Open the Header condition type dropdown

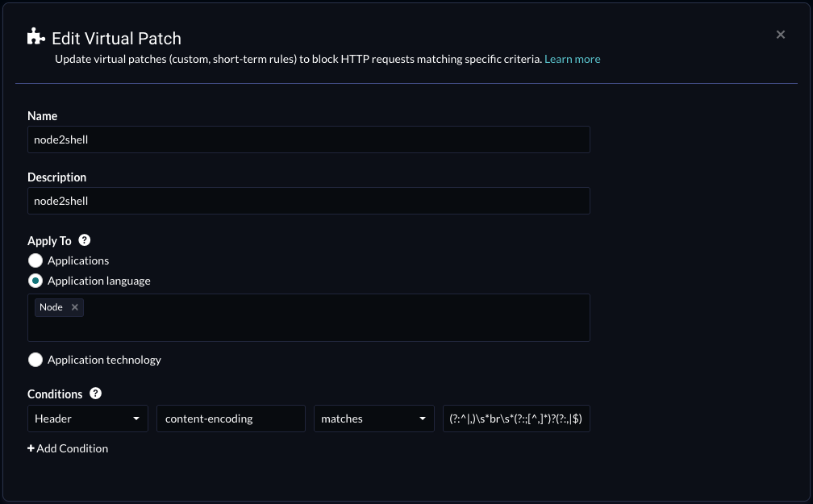(88, 419)
